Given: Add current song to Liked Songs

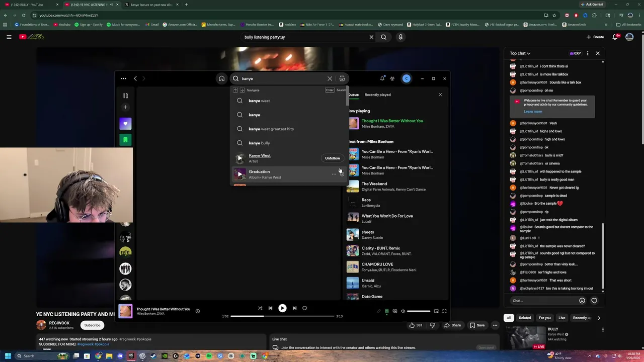Looking at the screenshot, I should [198, 311].
